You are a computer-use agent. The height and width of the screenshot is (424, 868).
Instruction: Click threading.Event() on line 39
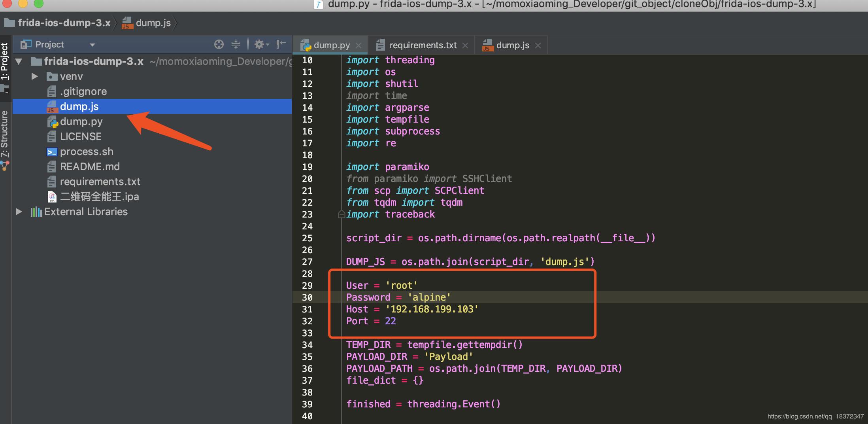454,404
